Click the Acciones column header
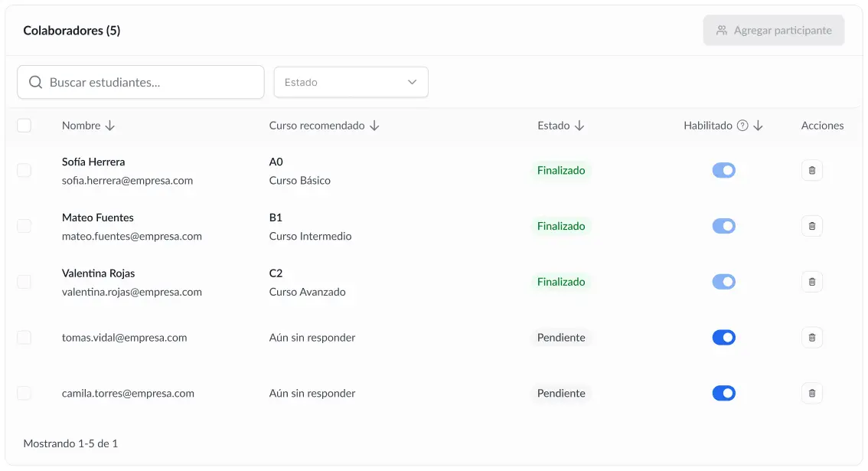868x471 pixels. 823,126
